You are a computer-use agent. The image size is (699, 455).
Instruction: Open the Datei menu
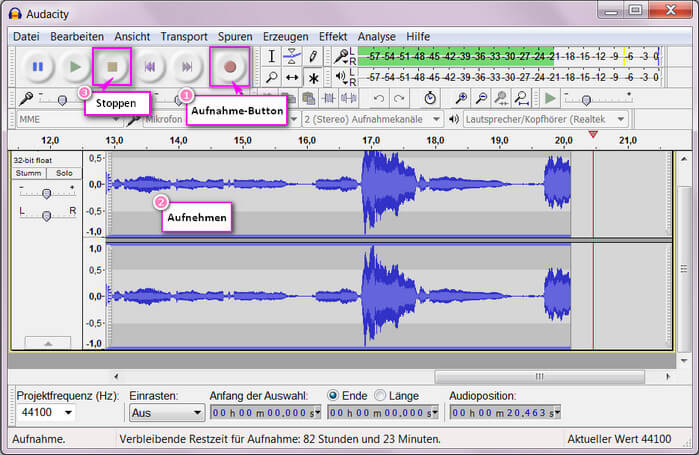(26, 37)
